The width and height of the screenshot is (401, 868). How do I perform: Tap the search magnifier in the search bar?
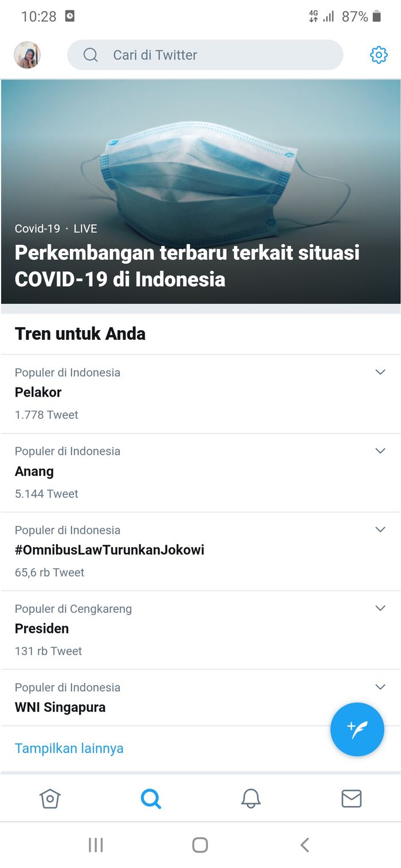90,55
